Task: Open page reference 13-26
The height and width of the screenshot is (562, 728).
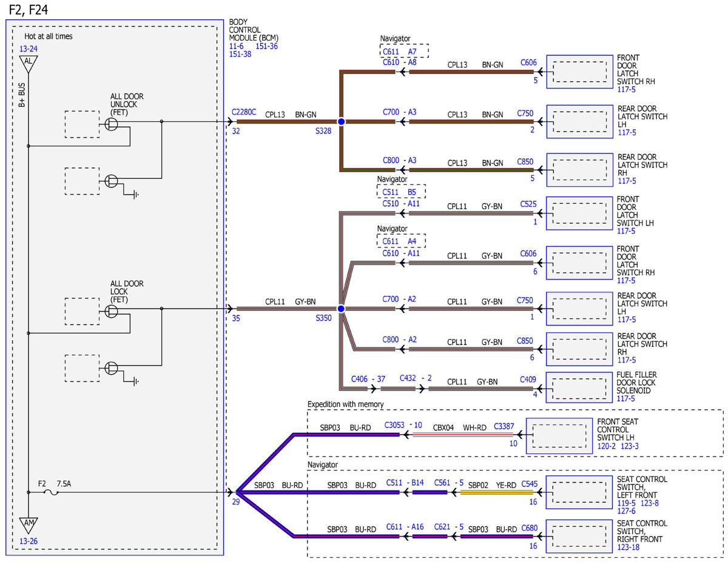Action: 29,541
